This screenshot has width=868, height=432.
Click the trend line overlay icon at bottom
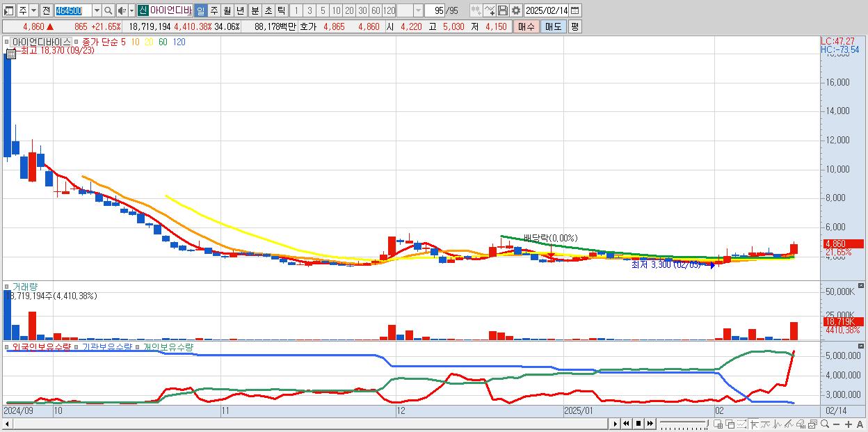point(766,424)
